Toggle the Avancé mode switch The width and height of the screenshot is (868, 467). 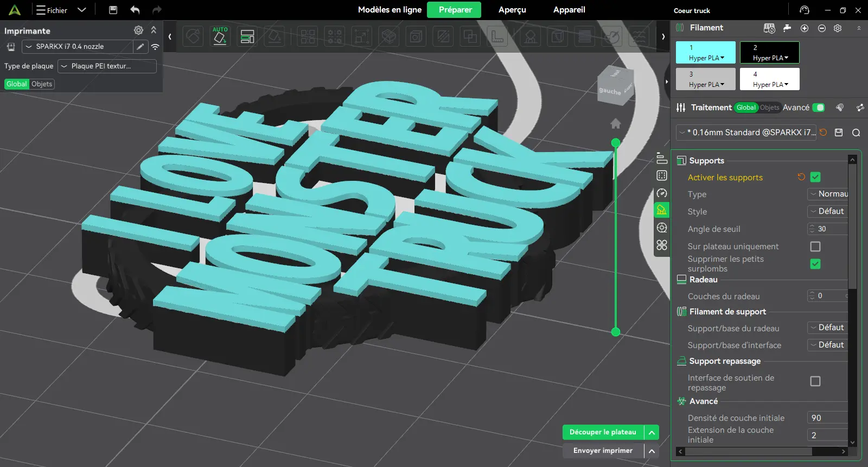pos(819,108)
